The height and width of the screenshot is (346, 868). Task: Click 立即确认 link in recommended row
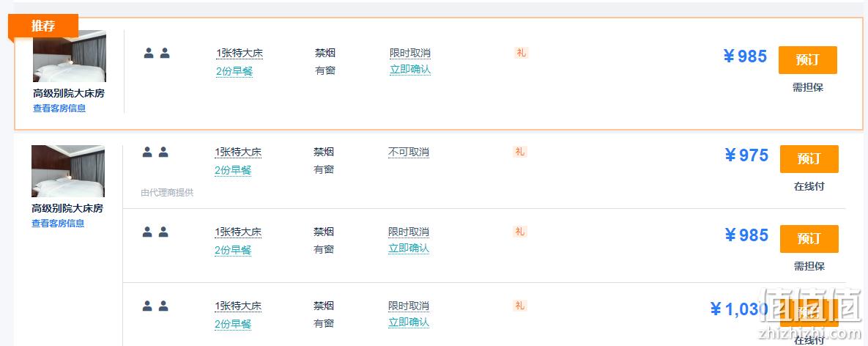pos(410,70)
